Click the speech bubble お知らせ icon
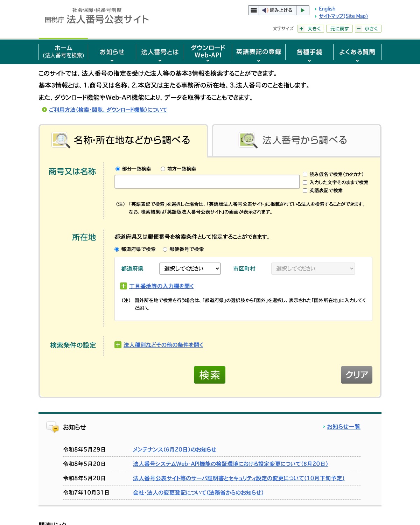Screen dimensions: 420x525 click(52, 427)
